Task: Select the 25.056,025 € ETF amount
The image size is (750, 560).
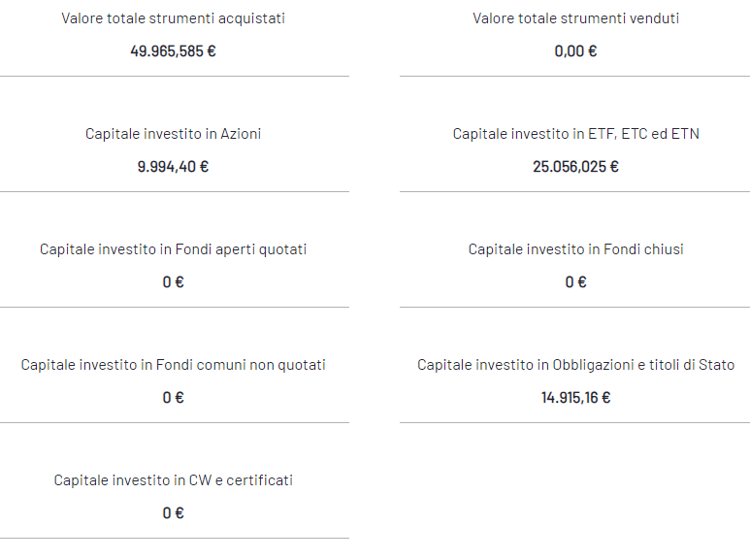Action: (x=576, y=167)
